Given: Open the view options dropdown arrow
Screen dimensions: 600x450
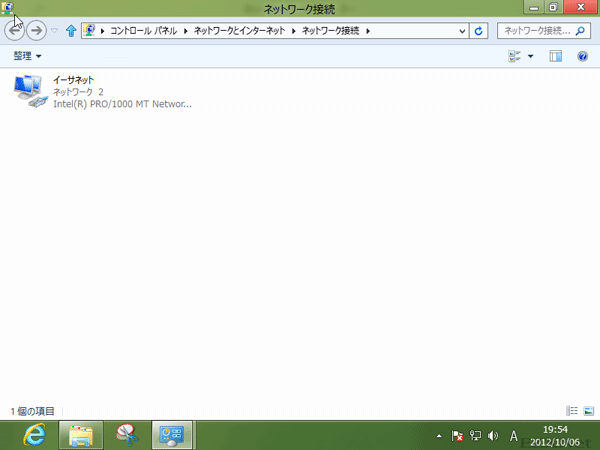Looking at the screenshot, I should coord(530,56).
